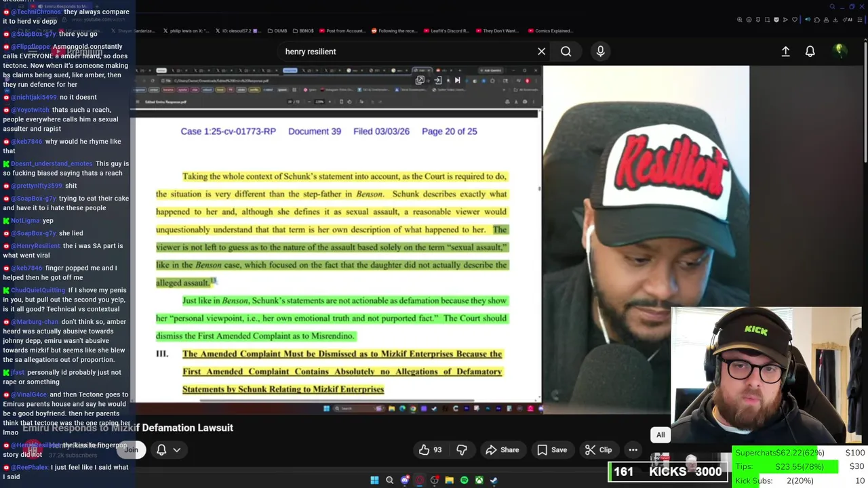Open the upload icon beside notifications
The width and height of the screenshot is (868, 488).
point(785,52)
